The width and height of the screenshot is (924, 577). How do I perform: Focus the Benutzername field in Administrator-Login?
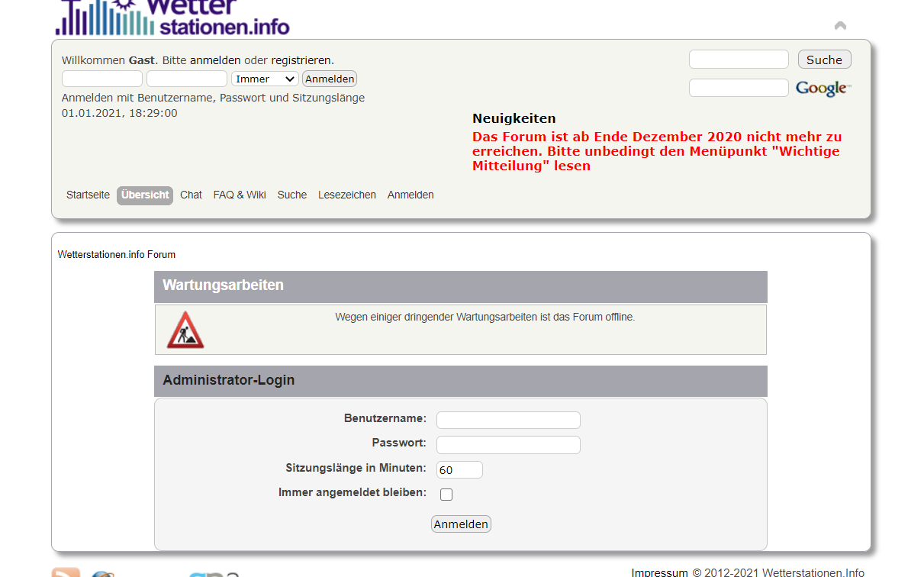[508, 420]
